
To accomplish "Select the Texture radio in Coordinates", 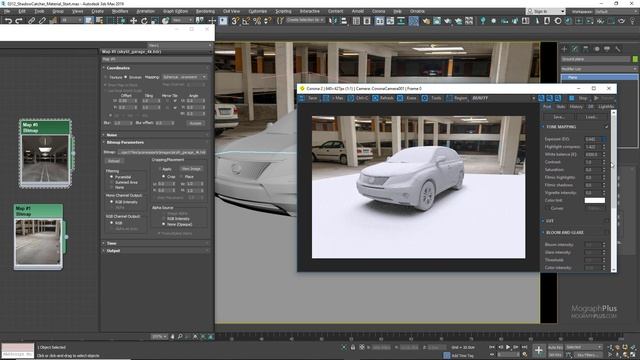I will (x=106, y=77).
